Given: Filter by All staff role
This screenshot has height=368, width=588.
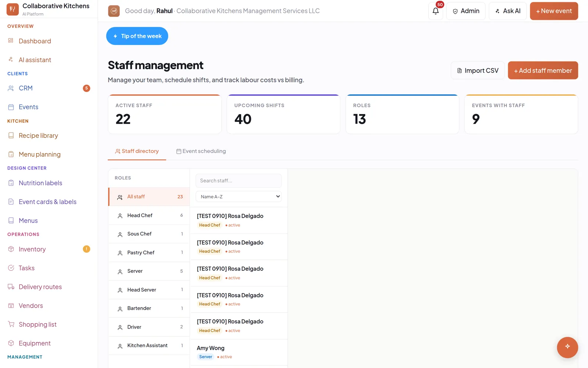Looking at the screenshot, I should point(149,197).
